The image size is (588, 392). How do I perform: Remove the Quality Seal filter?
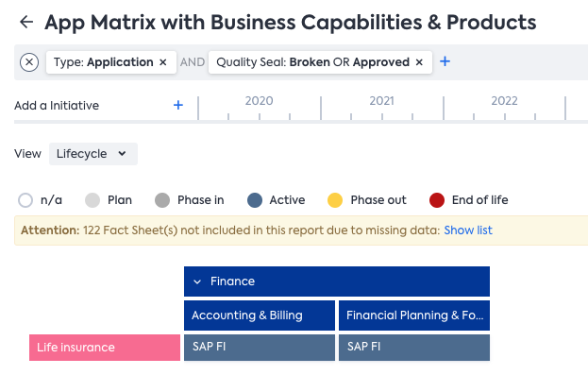(419, 62)
